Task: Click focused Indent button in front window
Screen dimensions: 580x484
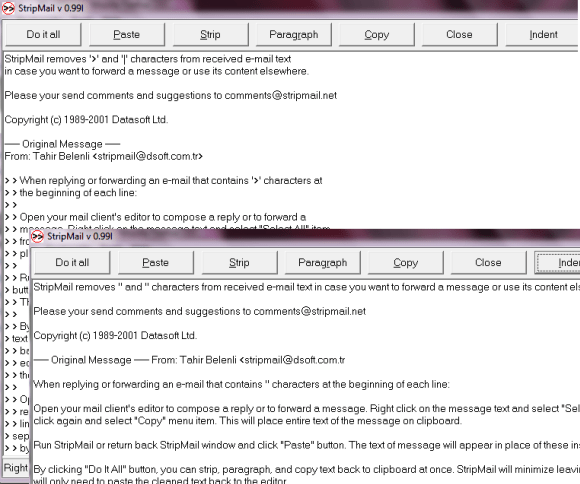Action: pos(557,262)
